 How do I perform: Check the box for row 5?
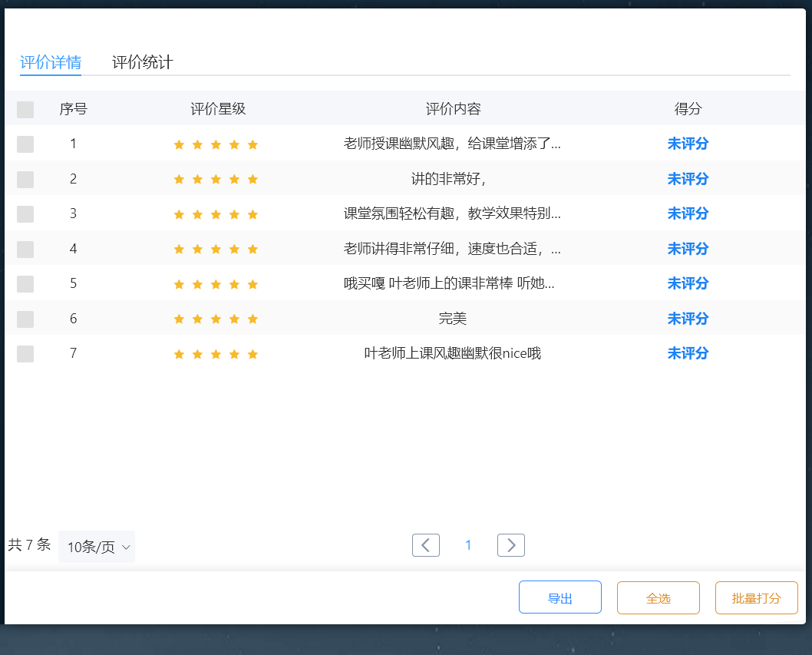(x=25, y=284)
